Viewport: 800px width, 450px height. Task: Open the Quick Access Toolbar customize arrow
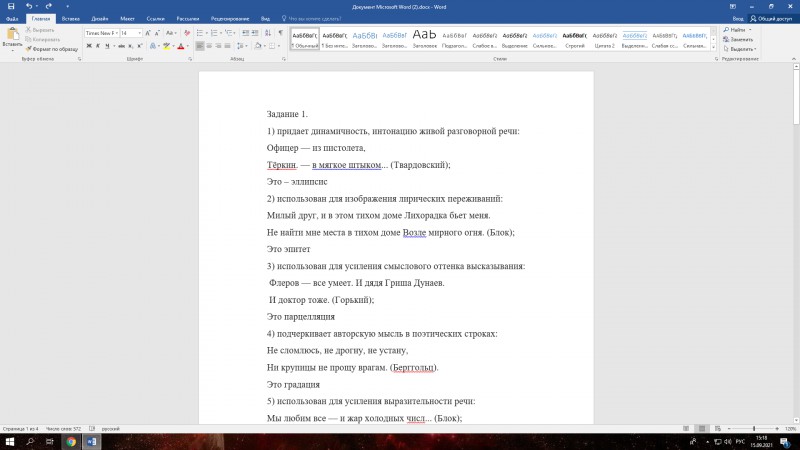click(x=67, y=7)
